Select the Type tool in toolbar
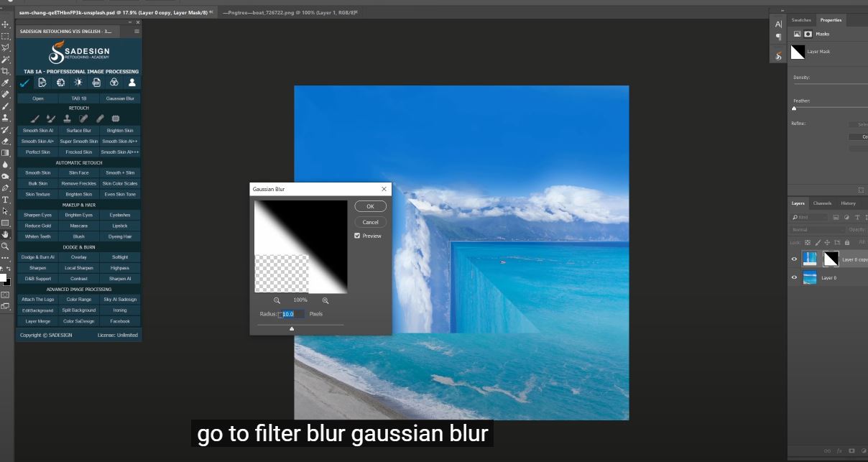The image size is (868, 462). pyautogui.click(x=5, y=200)
